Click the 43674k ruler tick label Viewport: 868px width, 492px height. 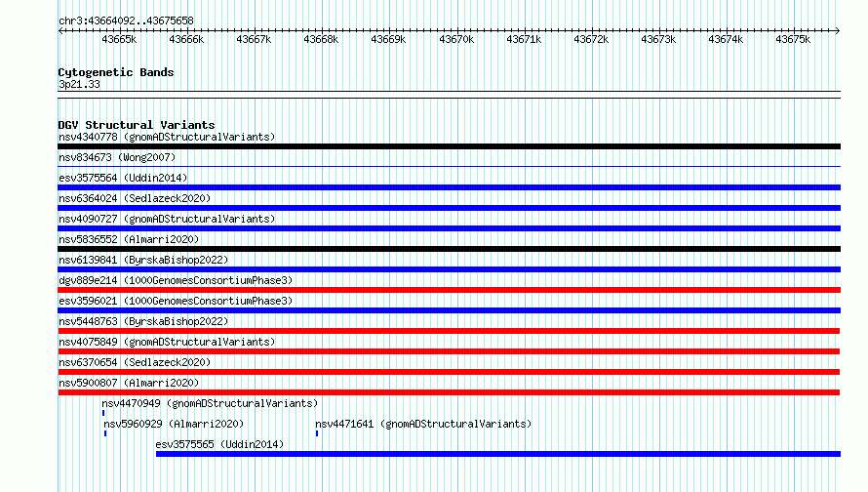coord(726,39)
